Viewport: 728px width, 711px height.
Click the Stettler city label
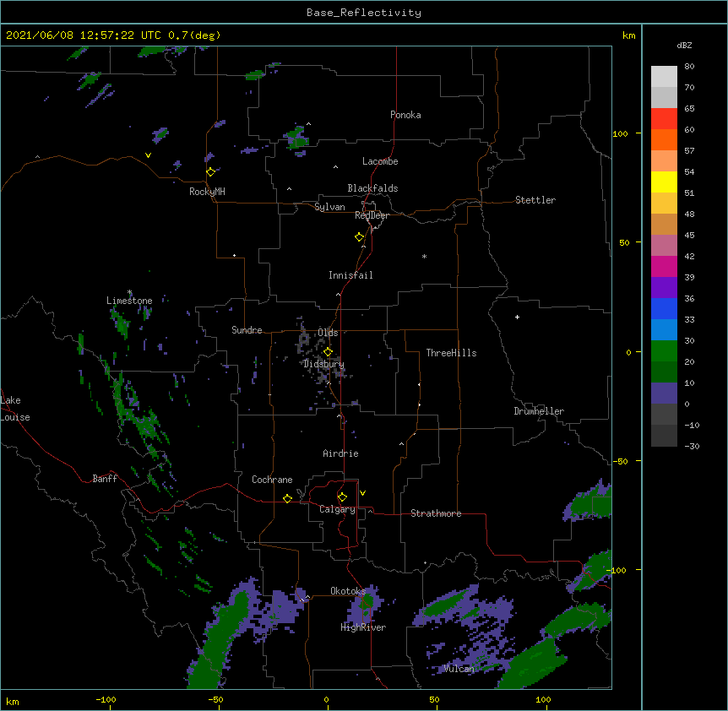535,200
